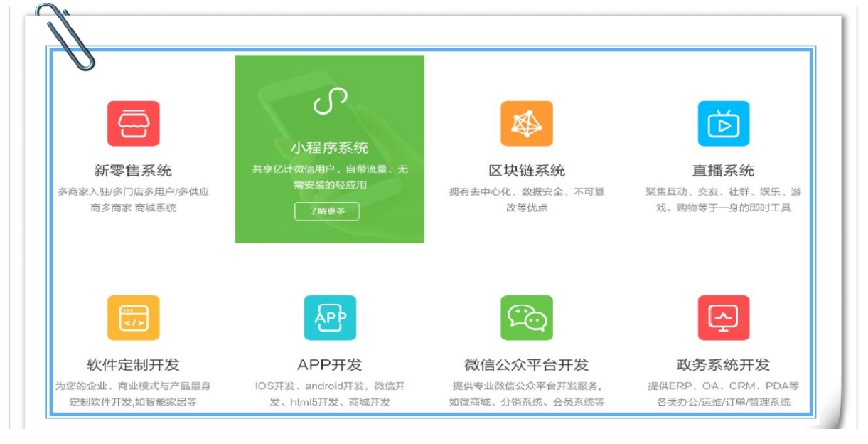Click the description 聚集互动、交友、社群、娱乐
This screenshot has height=444, width=868.
[x=724, y=200]
